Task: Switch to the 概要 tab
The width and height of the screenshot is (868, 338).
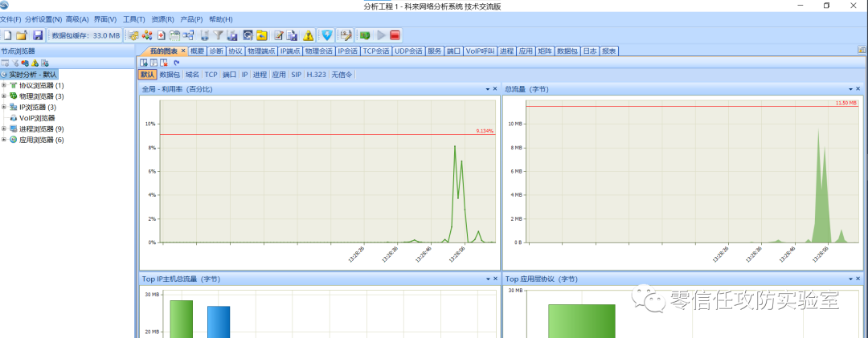Action: [198, 51]
